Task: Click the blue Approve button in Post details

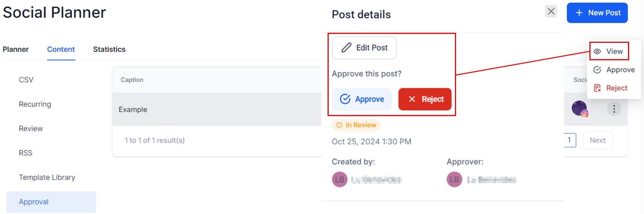Action: pos(362,99)
